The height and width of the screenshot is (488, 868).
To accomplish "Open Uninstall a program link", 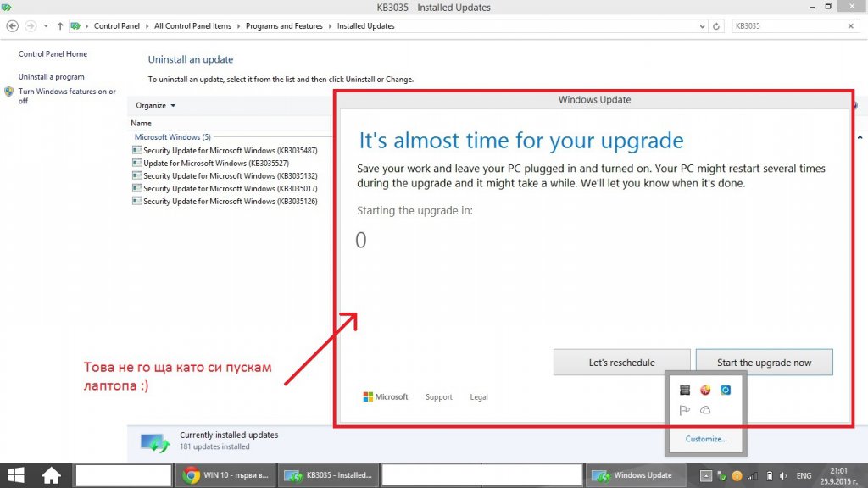I will pos(52,77).
